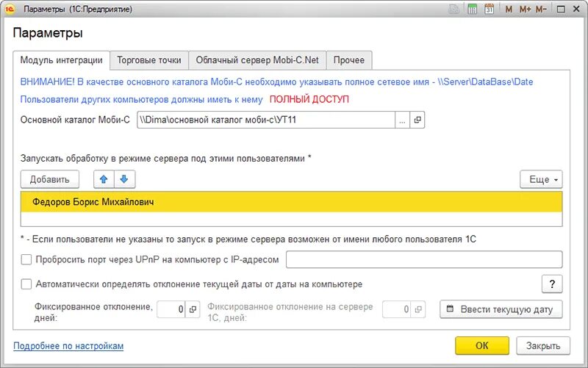Open the calendar icon in title bar
The width and height of the screenshot is (588, 368).
pyautogui.click(x=489, y=9)
